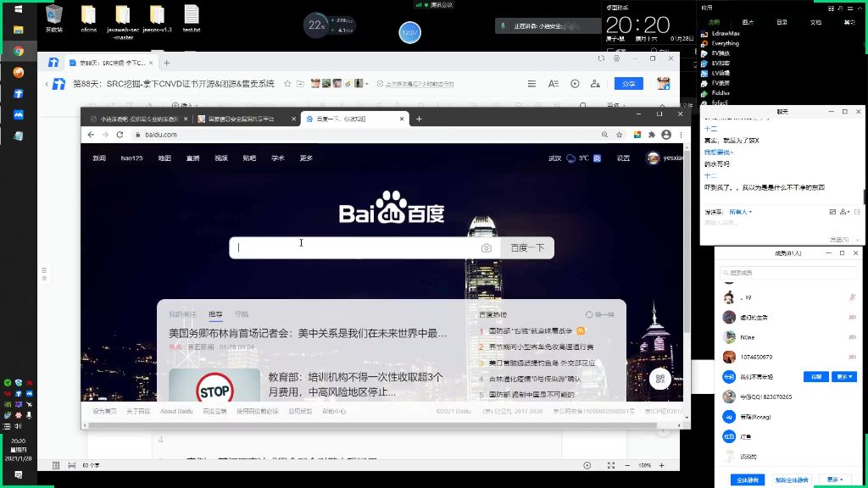The image size is (868, 488).
Task: Toggle microphone for member 1074650970
Action: pyautogui.click(x=853, y=358)
